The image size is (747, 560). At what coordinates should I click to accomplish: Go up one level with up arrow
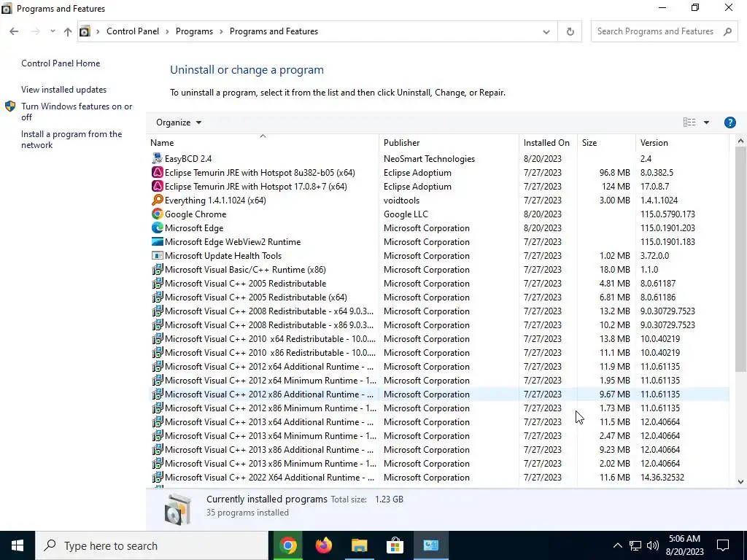click(x=68, y=31)
